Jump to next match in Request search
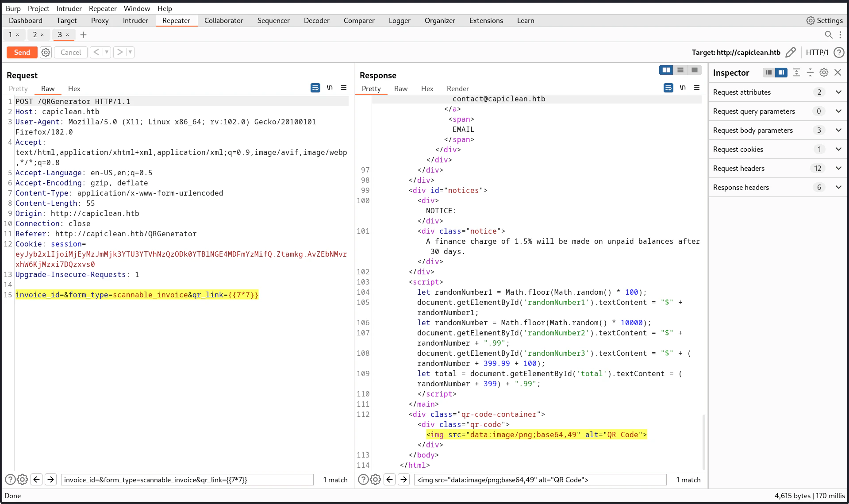Image resolution: width=849 pixels, height=504 pixels. (x=51, y=480)
